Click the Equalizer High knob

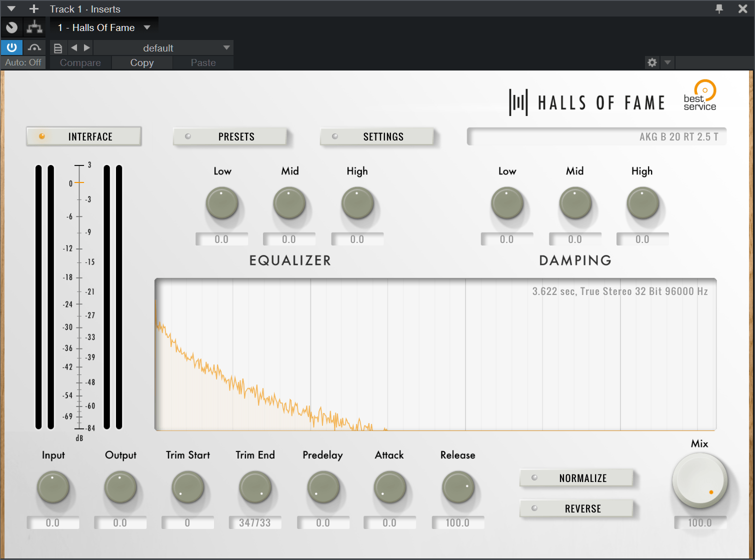coord(357,203)
